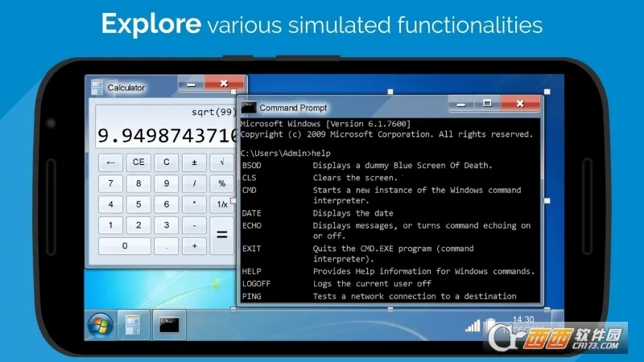
Task: Click the number 0 key
Action: [124, 245]
